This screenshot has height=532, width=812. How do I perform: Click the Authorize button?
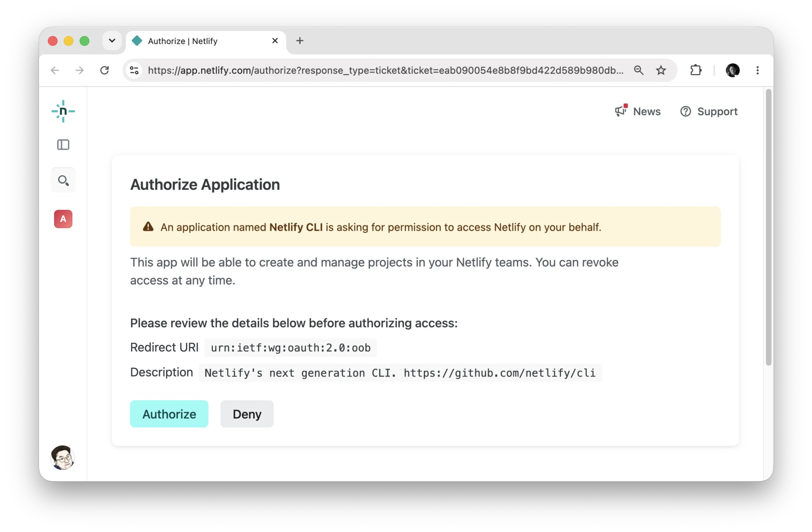coord(169,414)
